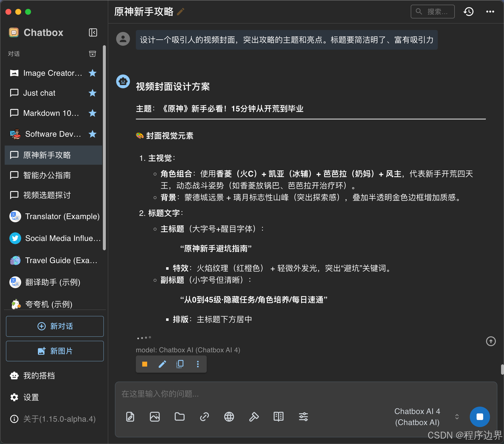This screenshot has width=504, height=444.
Task: Open the 视频选题探讨 conversation
Action: tap(53, 195)
